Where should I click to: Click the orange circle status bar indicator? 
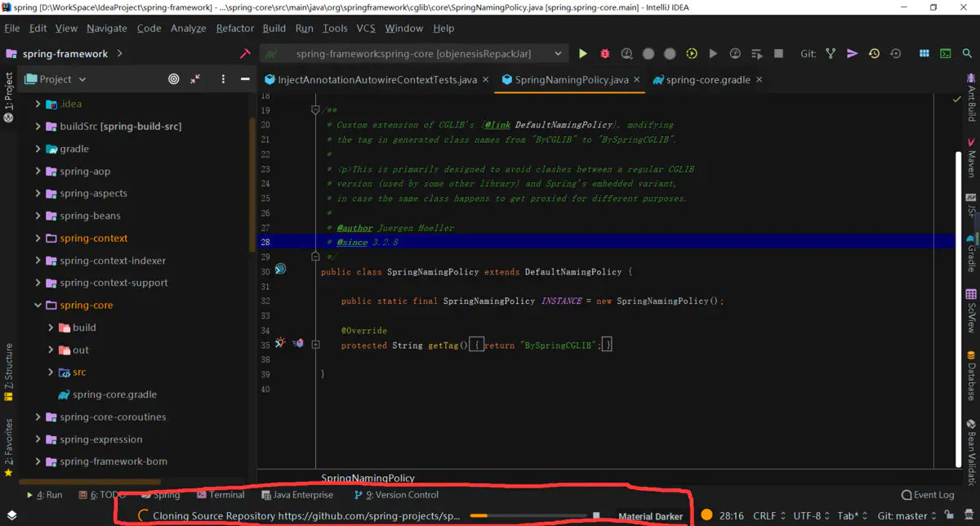tap(707, 515)
